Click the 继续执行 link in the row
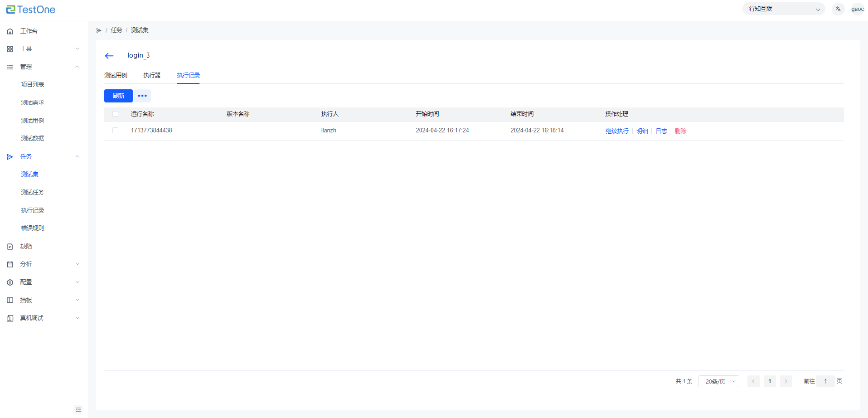This screenshot has height=418, width=868. coord(617,131)
